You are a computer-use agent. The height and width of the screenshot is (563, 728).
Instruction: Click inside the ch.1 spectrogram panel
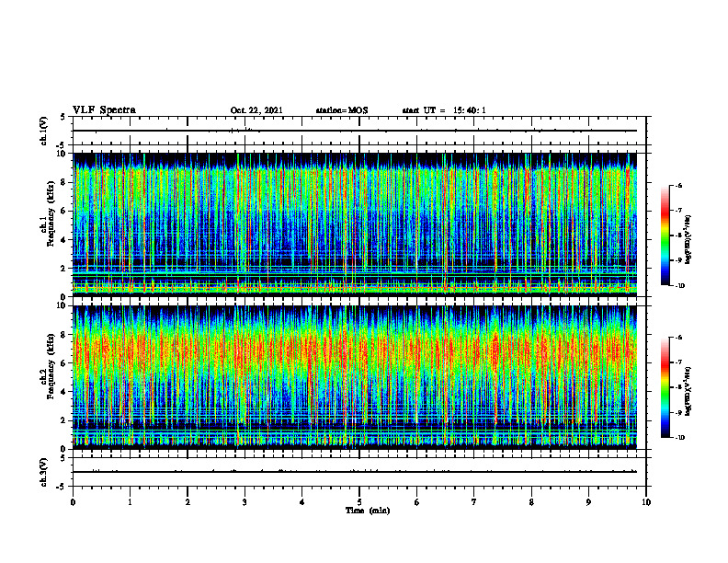point(355,224)
